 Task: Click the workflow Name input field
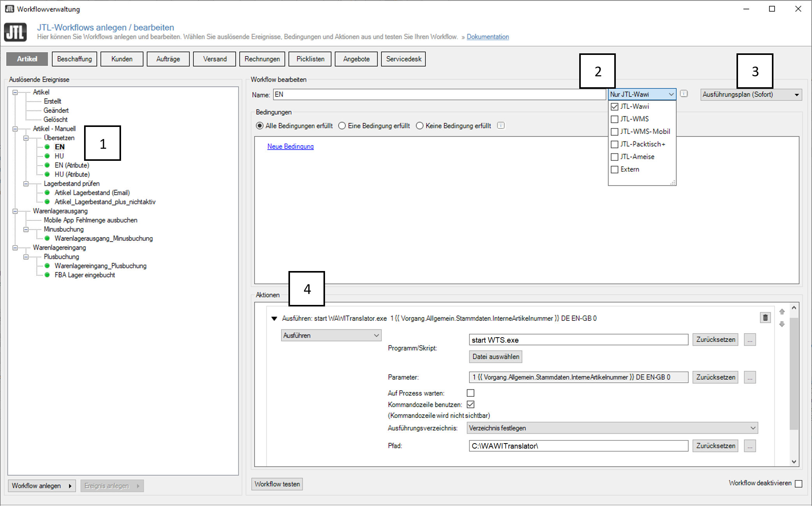(x=439, y=94)
